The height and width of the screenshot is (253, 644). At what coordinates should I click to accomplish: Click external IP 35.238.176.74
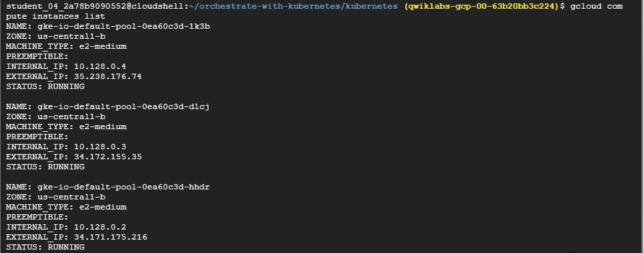108,76
